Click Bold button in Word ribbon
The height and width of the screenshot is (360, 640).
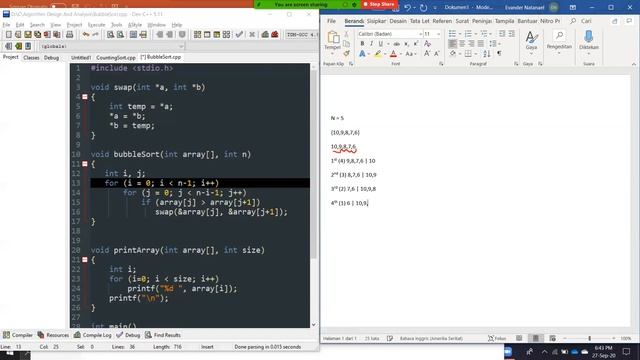point(362,44)
